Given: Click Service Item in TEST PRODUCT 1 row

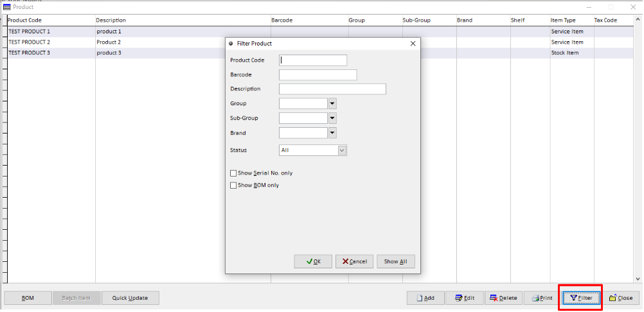Looking at the screenshot, I should pyautogui.click(x=568, y=31).
